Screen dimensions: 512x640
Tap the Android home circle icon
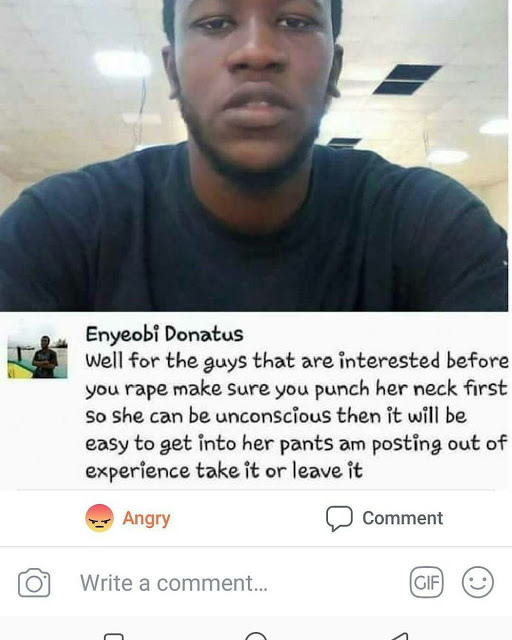256,636
